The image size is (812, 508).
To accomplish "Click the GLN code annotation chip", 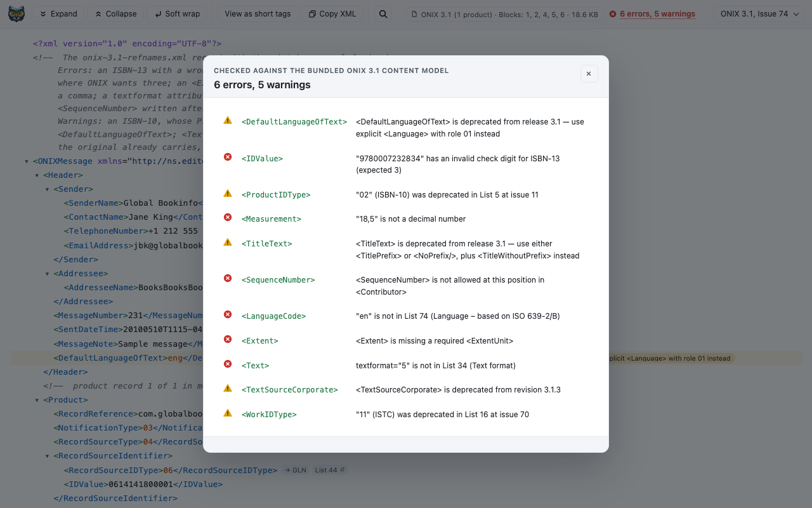I will (295, 471).
